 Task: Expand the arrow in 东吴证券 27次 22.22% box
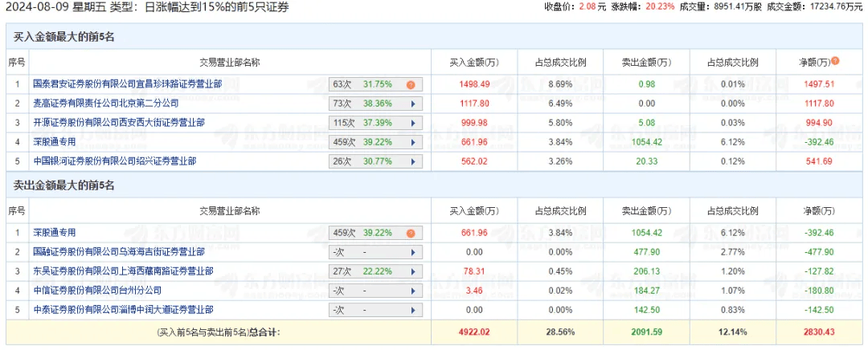click(412, 271)
